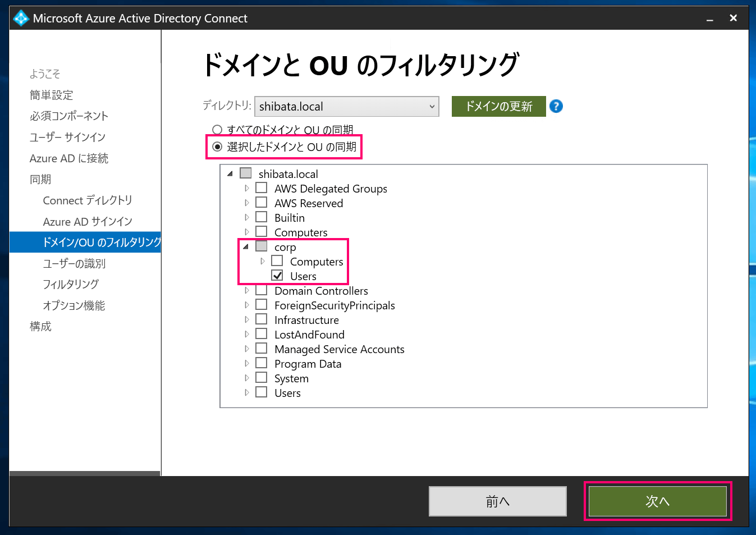
Task: Select the selected domains and OU sync radio button
Action: pos(217,147)
